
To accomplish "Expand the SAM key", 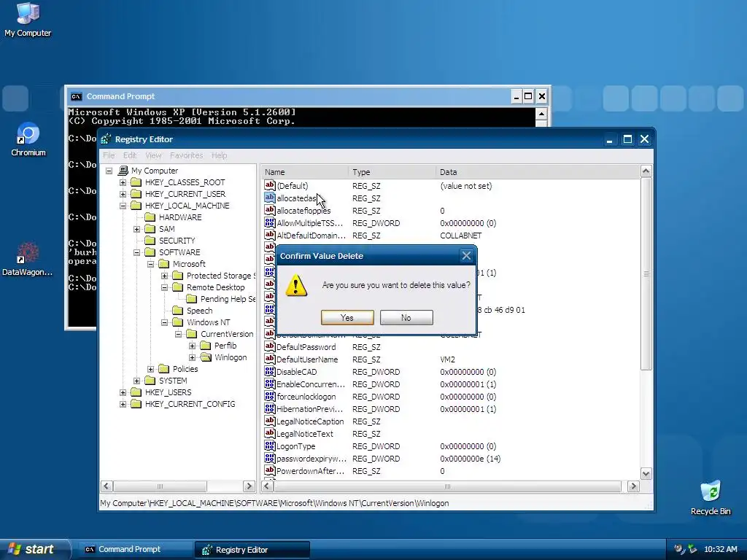I will click(136, 229).
